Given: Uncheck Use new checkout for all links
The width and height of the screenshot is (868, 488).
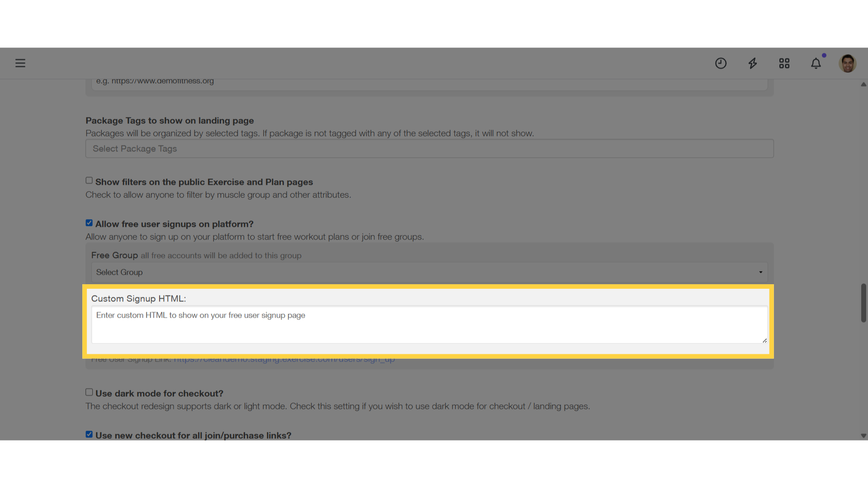Looking at the screenshot, I should (89, 434).
